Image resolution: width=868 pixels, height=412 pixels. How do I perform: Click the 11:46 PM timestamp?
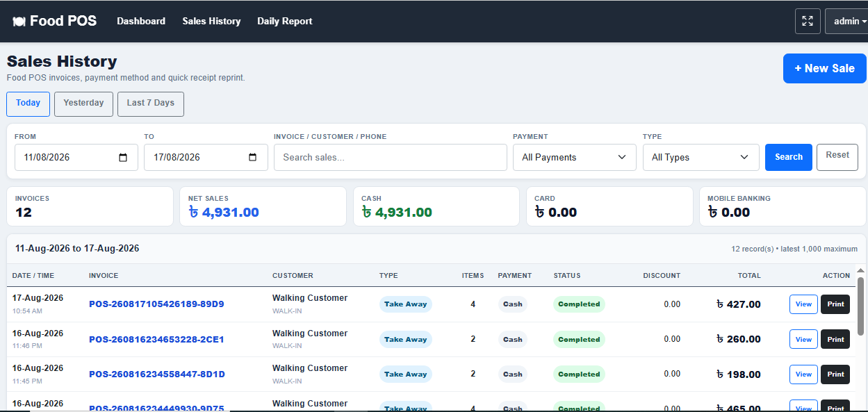27,345
